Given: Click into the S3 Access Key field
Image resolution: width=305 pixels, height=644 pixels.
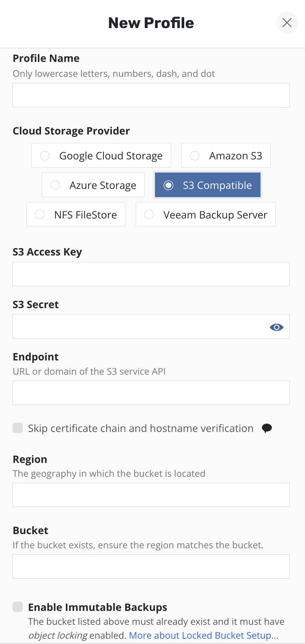Looking at the screenshot, I should [x=151, y=274].
